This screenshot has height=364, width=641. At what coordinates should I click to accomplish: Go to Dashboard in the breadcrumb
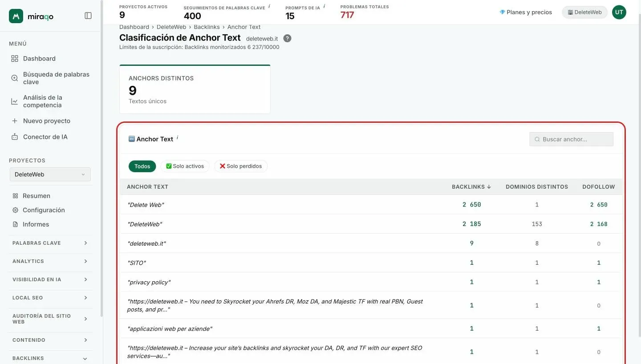pos(134,27)
